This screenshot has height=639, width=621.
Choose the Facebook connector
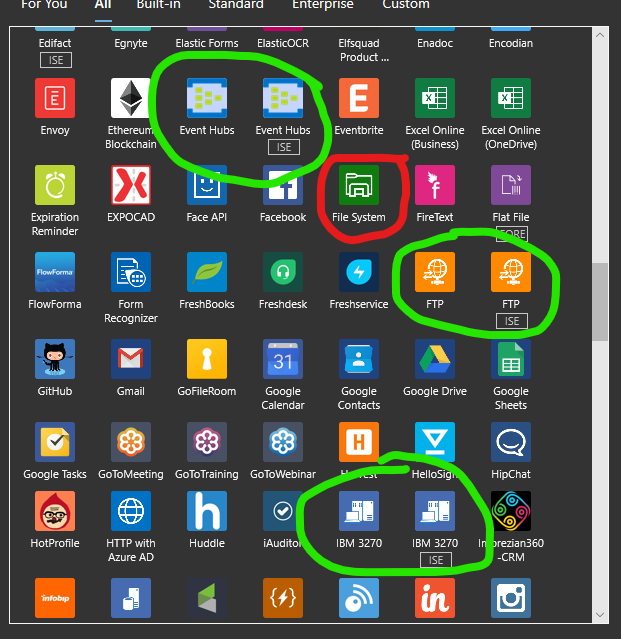pos(283,185)
